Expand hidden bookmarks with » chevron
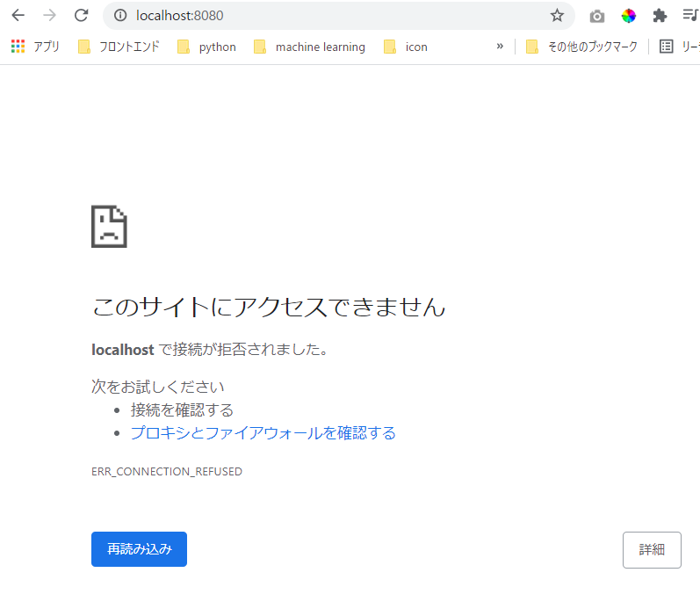 click(500, 46)
